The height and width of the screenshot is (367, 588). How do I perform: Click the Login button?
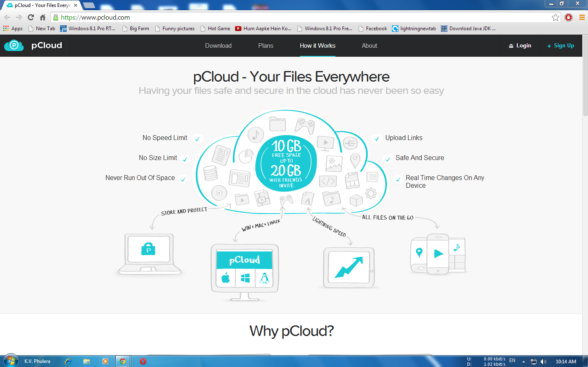tap(520, 46)
